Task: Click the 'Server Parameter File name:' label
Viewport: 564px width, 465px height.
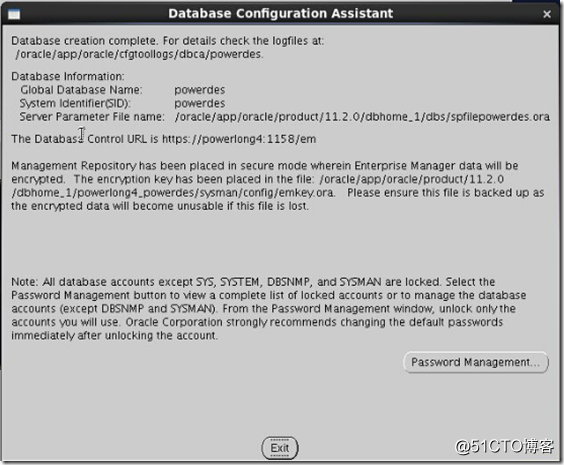Action: [x=92, y=117]
